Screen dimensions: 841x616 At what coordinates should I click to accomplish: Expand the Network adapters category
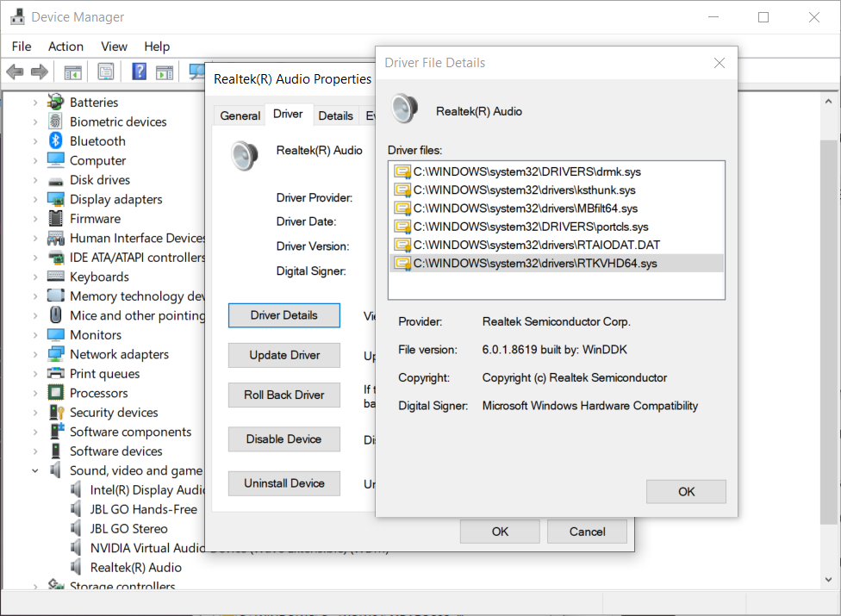(35, 354)
